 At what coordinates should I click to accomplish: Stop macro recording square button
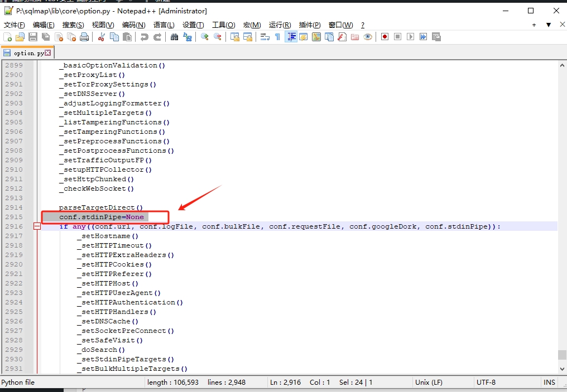click(397, 37)
